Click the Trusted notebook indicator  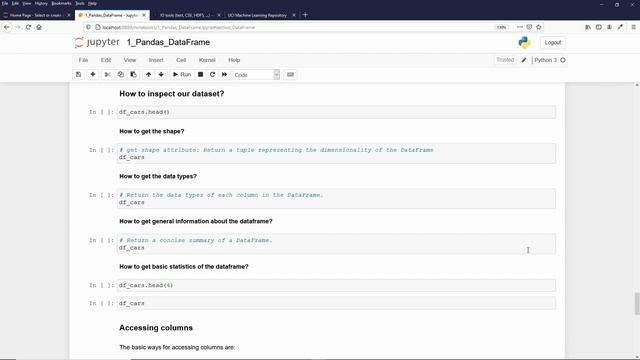click(x=505, y=60)
